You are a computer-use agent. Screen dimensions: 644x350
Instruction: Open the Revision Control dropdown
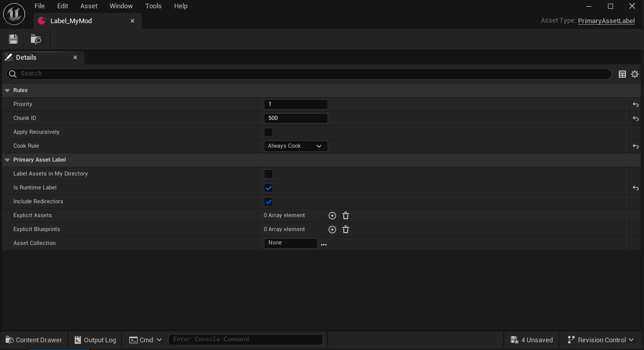[x=601, y=340]
